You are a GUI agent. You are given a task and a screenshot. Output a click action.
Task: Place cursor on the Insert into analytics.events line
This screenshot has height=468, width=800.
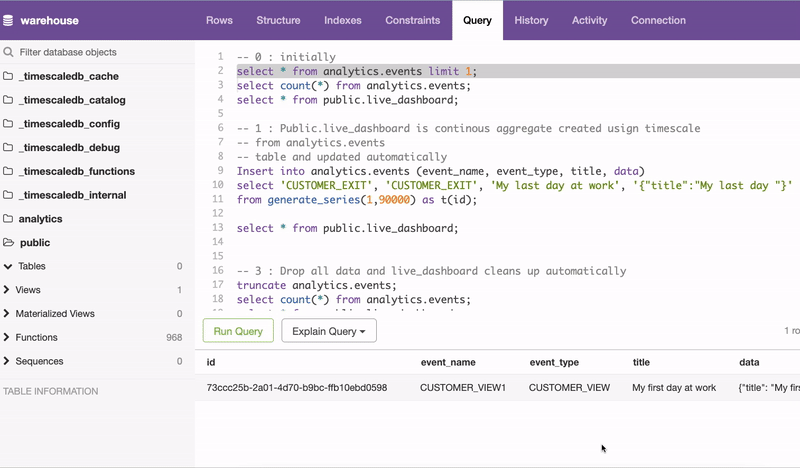(440, 171)
